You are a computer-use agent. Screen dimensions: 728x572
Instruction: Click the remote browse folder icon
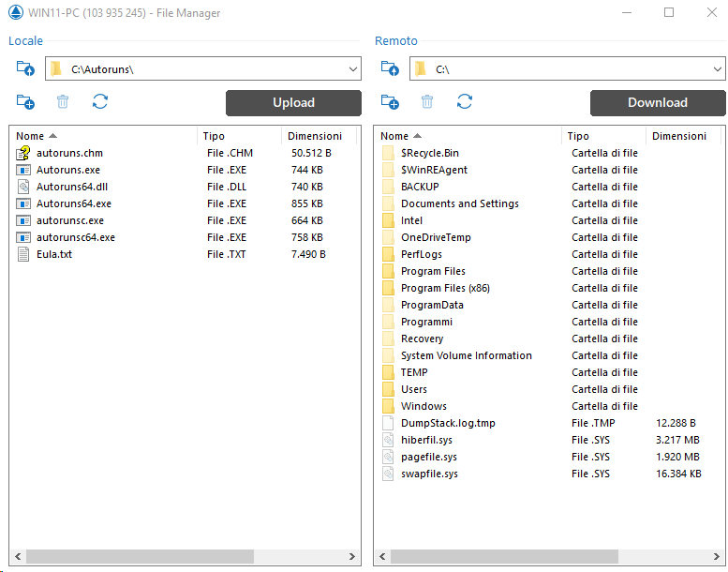tap(390, 68)
